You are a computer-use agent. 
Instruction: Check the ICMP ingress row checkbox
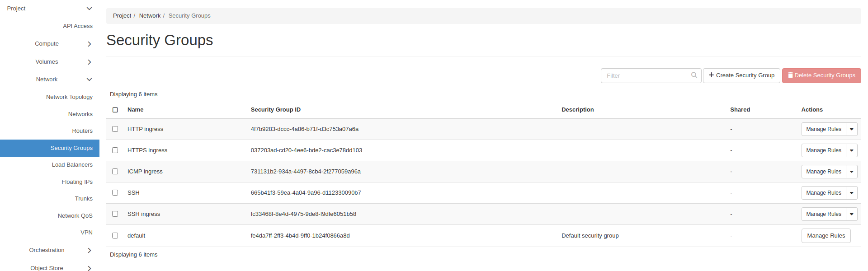click(x=115, y=172)
